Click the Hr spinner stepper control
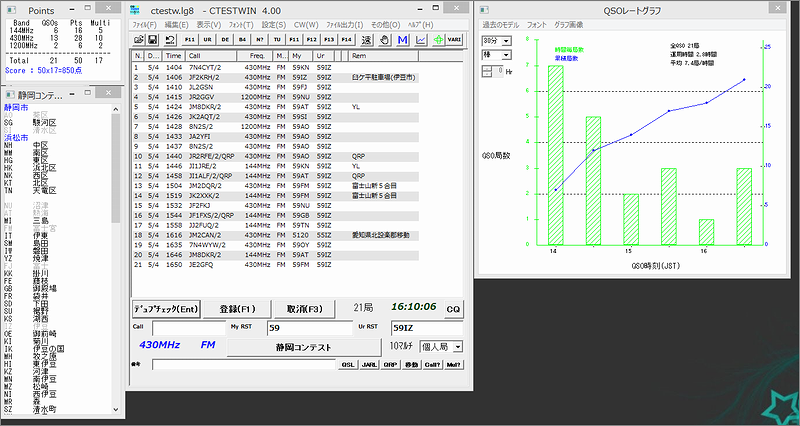This screenshot has height=426, width=800. (x=487, y=72)
